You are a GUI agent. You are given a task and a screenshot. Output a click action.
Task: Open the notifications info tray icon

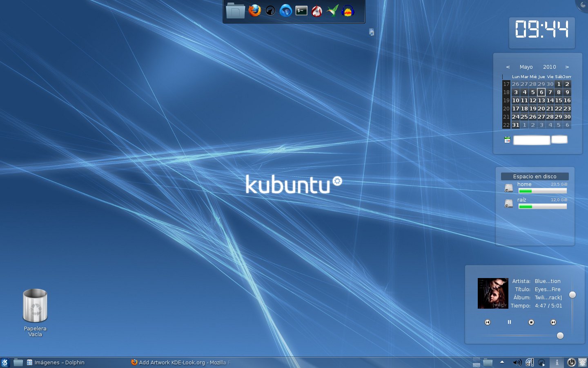click(557, 362)
